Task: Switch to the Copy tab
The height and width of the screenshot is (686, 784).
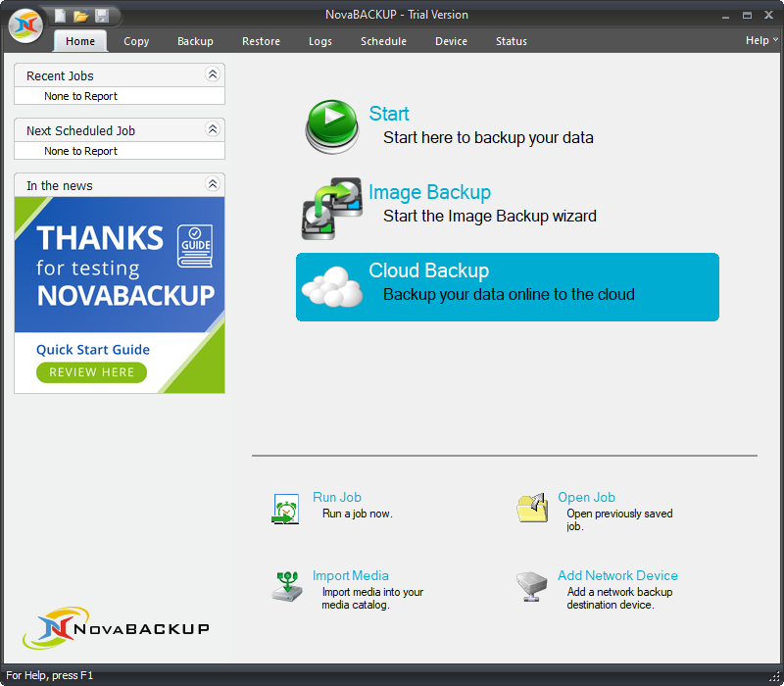Action: click(136, 41)
